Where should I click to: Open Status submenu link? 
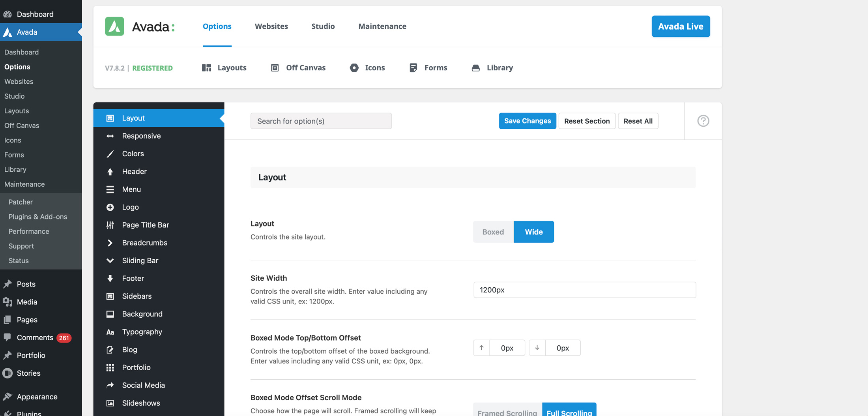click(19, 260)
